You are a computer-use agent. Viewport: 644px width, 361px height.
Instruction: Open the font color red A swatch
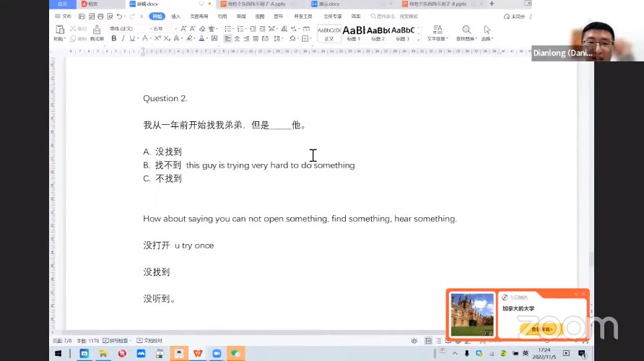click(x=201, y=38)
